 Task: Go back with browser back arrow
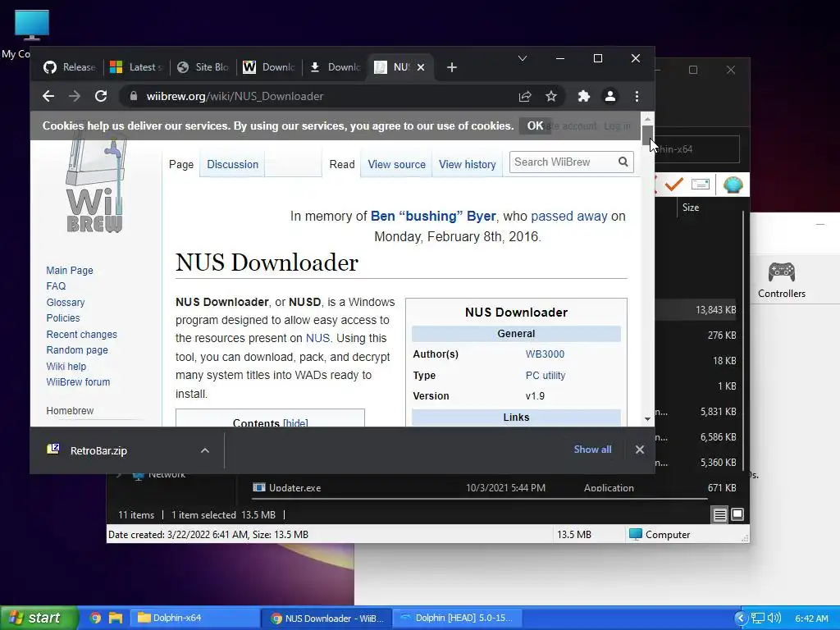point(48,97)
